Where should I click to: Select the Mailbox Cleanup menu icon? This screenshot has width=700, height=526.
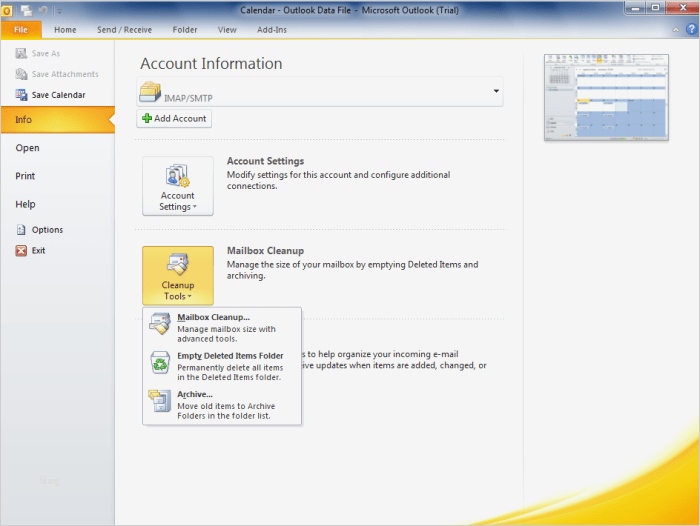pyautogui.click(x=160, y=325)
